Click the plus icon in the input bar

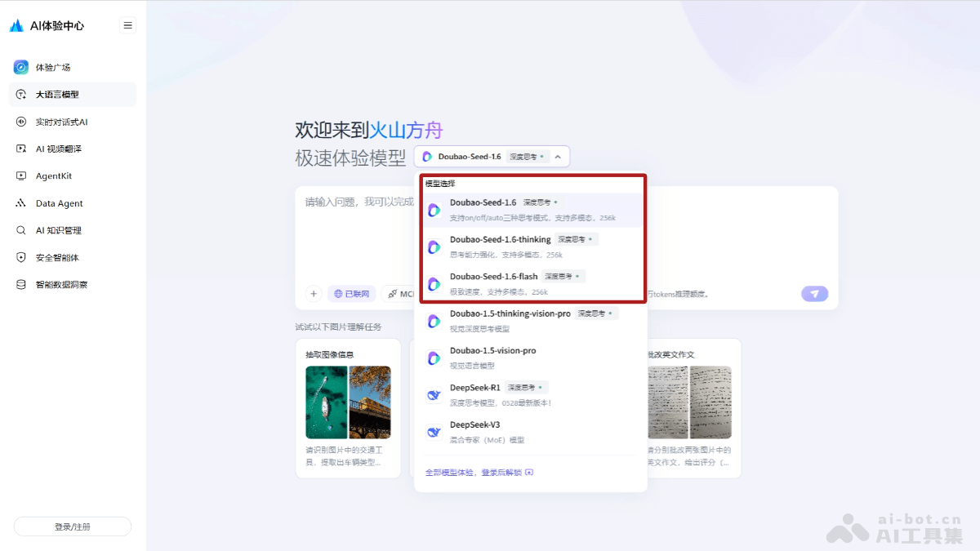tap(314, 292)
